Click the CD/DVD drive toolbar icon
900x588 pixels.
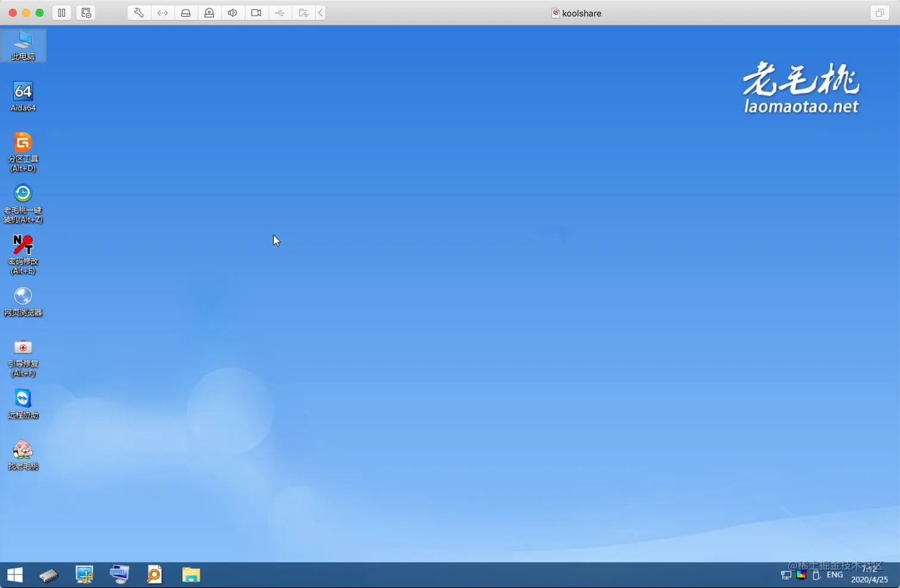click(x=209, y=12)
